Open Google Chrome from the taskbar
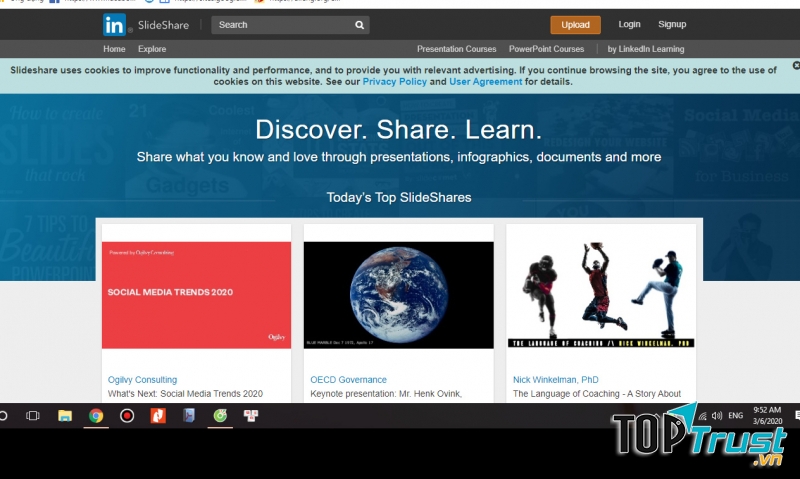 pos(95,415)
